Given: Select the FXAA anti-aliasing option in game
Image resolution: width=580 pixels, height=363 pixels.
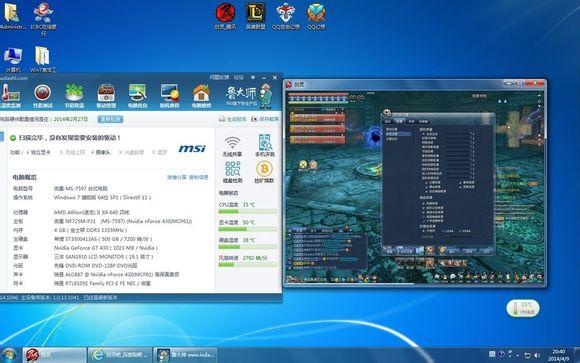Looking at the screenshot, I should tap(465, 231).
